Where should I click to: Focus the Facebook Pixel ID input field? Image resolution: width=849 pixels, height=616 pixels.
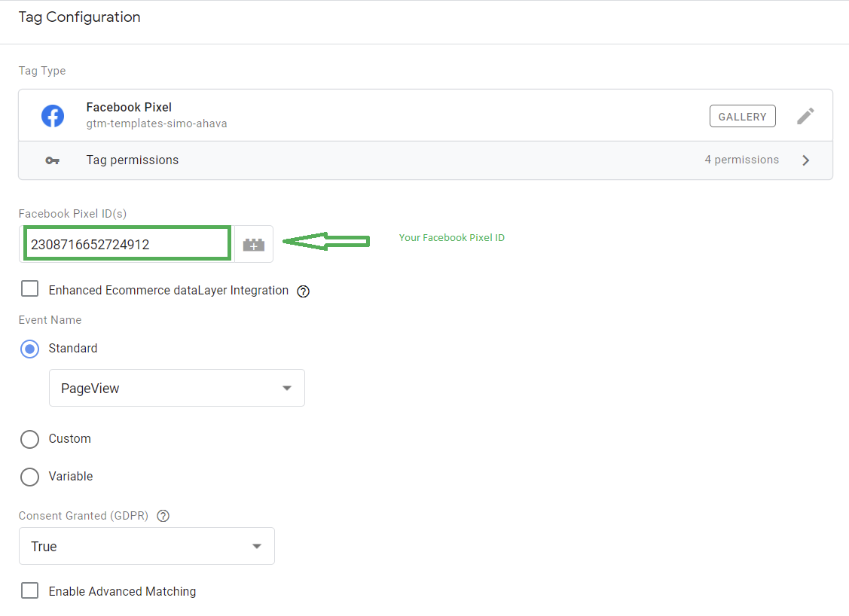pyautogui.click(x=128, y=244)
